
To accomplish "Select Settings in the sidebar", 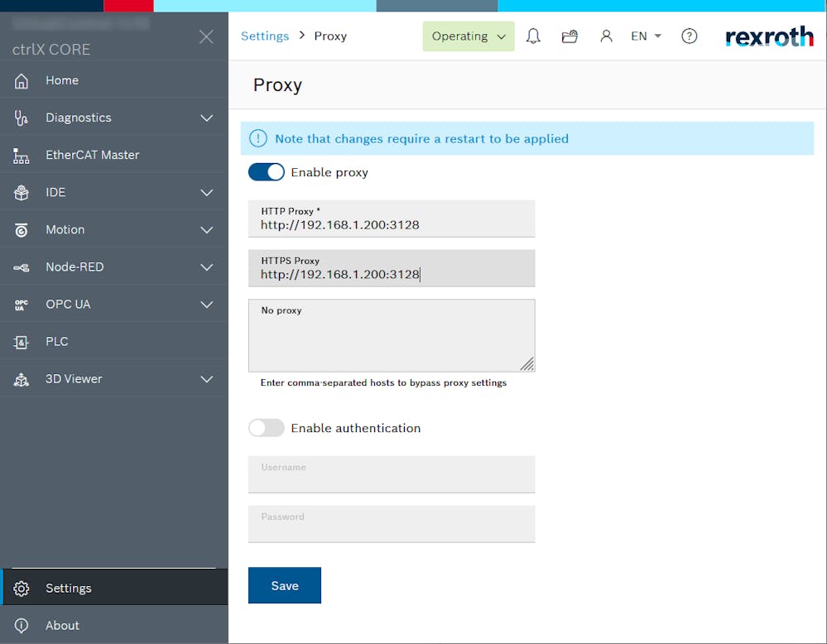I will click(114, 588).
